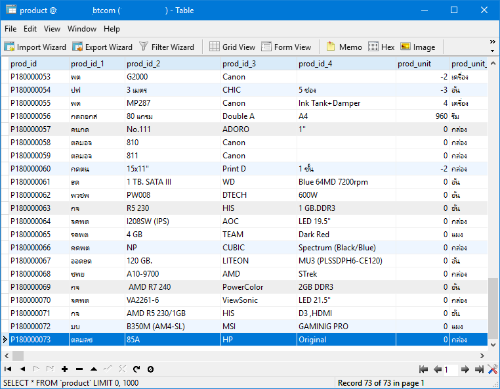500x389 pixels.
Task: Click the prod_id_2 column header
Action: (172, 64)
